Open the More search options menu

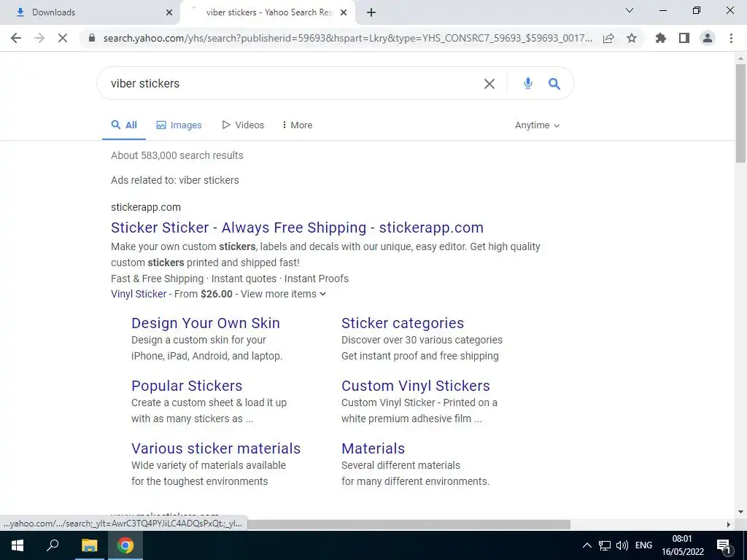[298, 125]
